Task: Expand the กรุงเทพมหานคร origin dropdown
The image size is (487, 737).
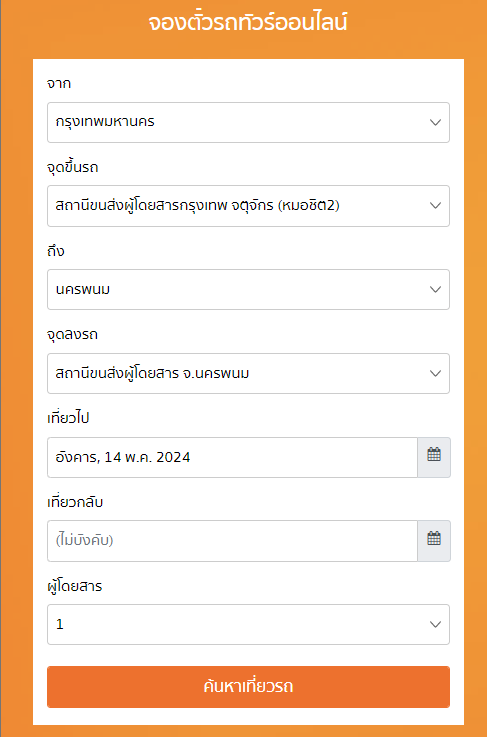Action: [248, 122]
